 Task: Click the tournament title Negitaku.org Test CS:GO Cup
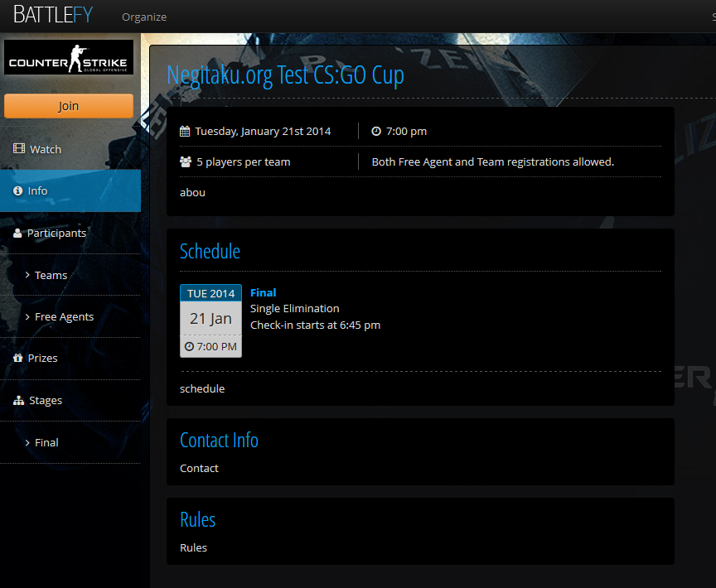(x=285, y=75)
